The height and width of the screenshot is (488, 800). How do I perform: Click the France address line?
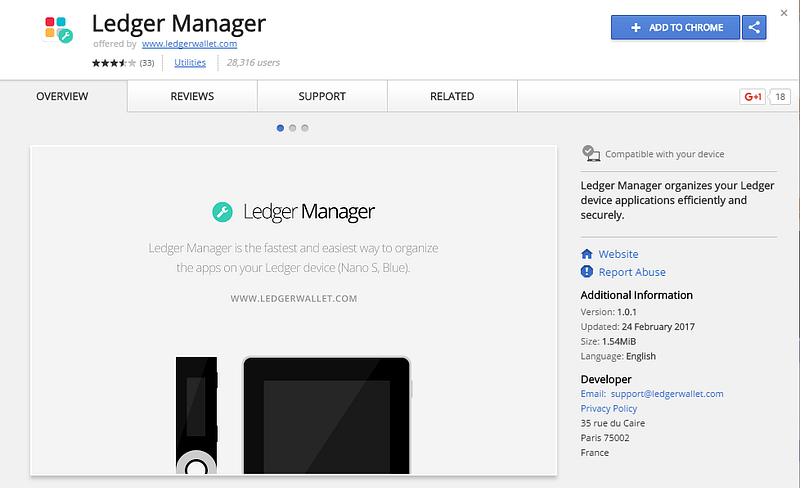click(x=595, y=453)
